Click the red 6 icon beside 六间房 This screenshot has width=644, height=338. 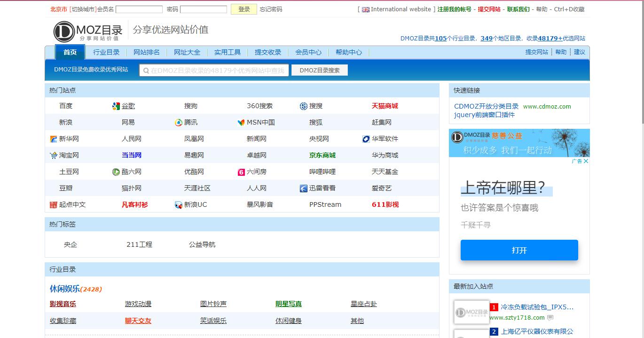point(241,172)
